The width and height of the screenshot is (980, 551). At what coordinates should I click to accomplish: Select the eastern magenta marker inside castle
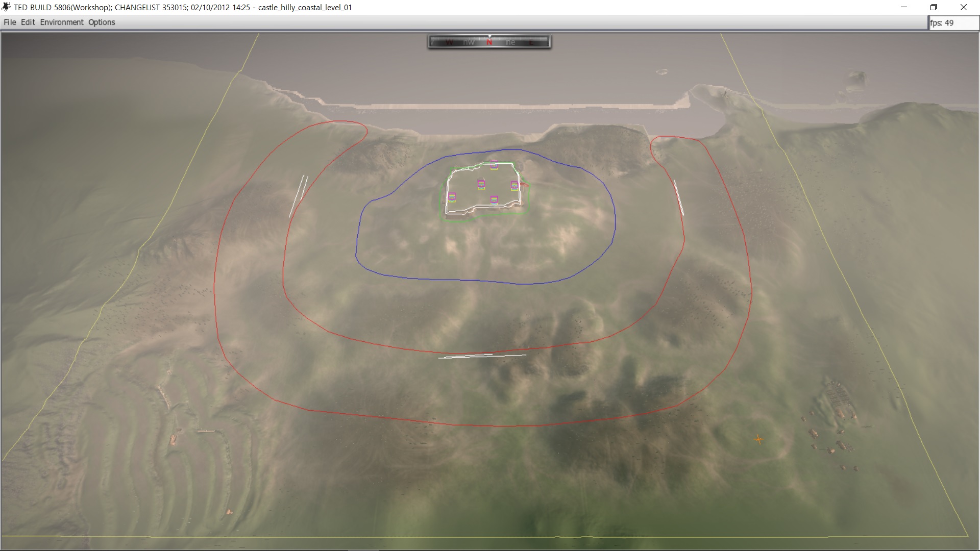point(514,186)
